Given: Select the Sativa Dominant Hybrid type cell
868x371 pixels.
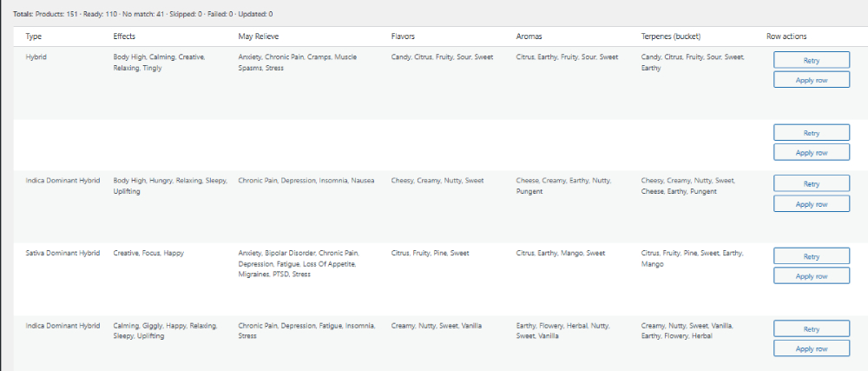Looking at the screenshot, I should pos(63,253).
